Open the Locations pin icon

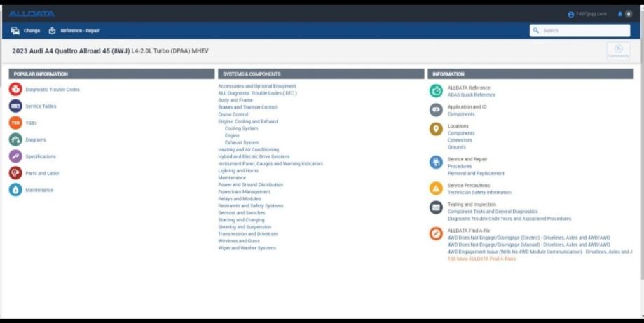pos(436,129)
